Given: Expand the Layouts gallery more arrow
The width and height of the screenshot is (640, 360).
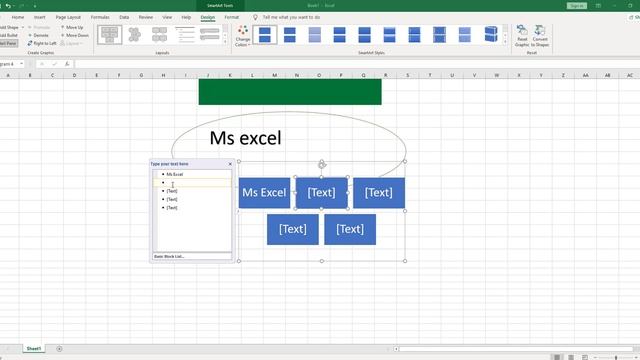Looking at the screenshot, I should click(x=225, y=42).
